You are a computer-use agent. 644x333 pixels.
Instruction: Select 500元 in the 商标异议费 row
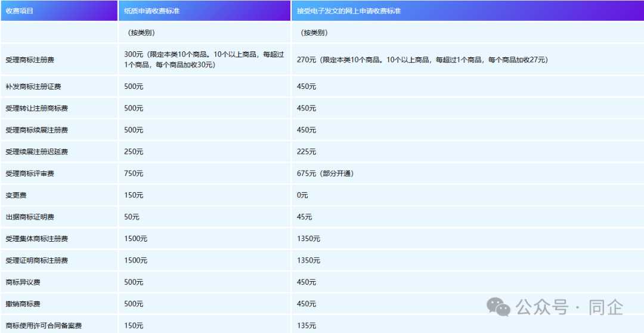134,282
